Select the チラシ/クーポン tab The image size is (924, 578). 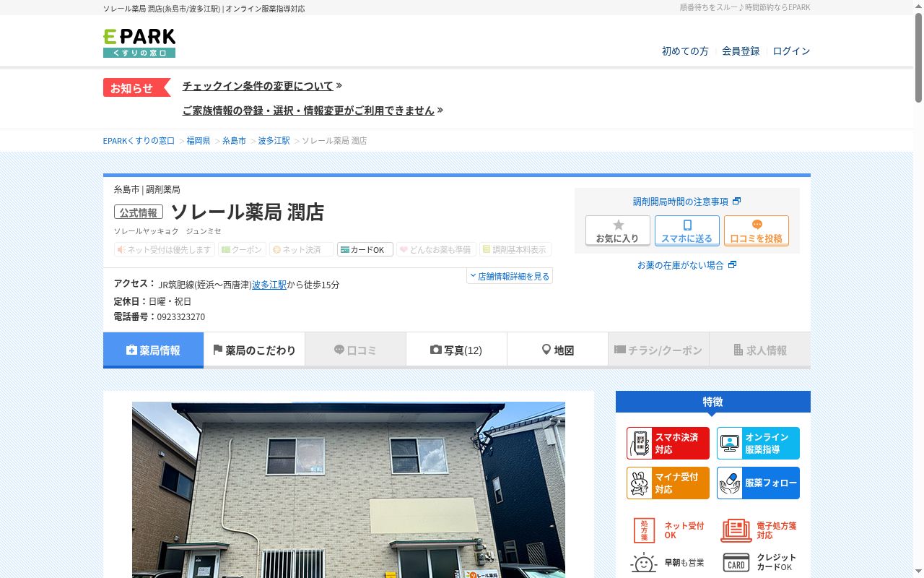point(658,350)
